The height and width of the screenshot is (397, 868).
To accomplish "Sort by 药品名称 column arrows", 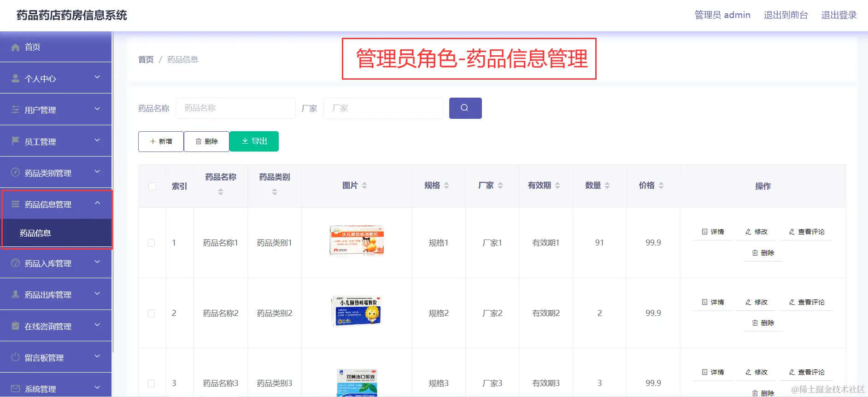I will 221,192.
